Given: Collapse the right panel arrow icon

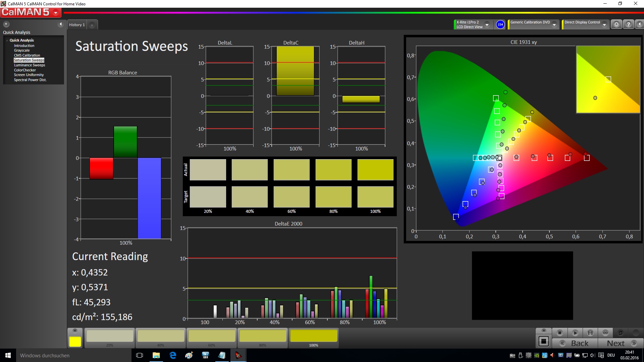Looking at the screenshot, I should (640, 24).
